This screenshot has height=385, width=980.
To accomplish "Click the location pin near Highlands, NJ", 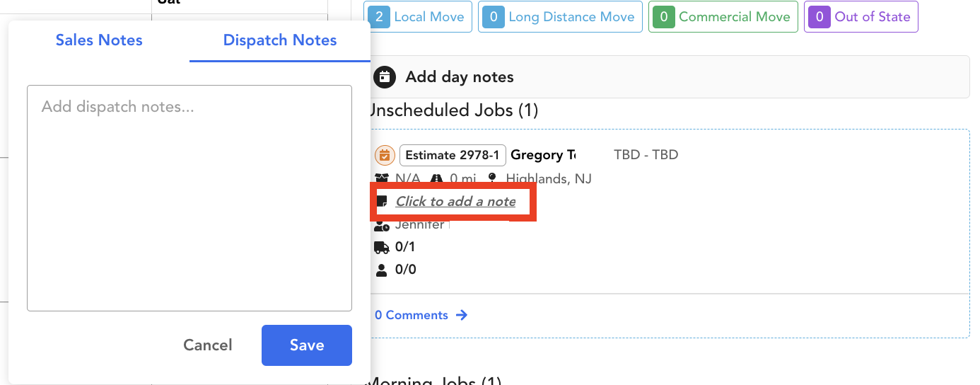I will pyautogui.click(x=492, y=178).
